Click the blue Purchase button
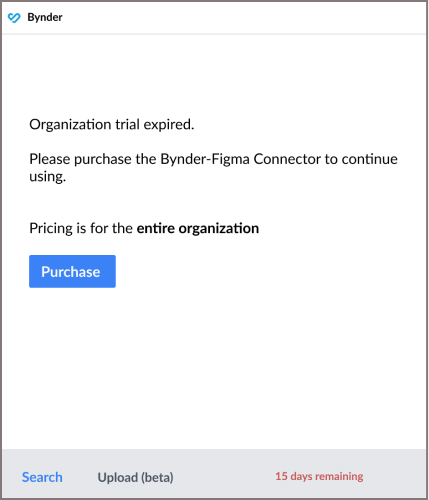Viewport: 429px width, 500px height. point(72,271)
